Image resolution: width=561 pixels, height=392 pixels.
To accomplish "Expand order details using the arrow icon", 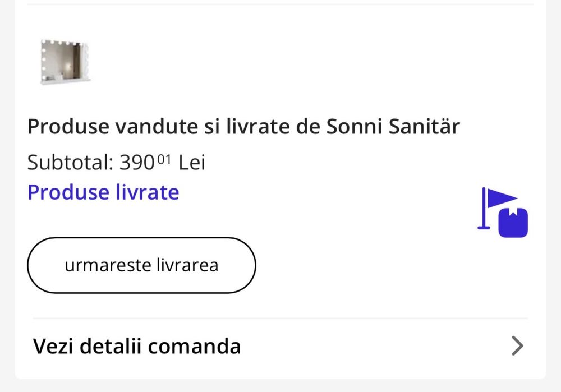I will [x=517, y=346].
